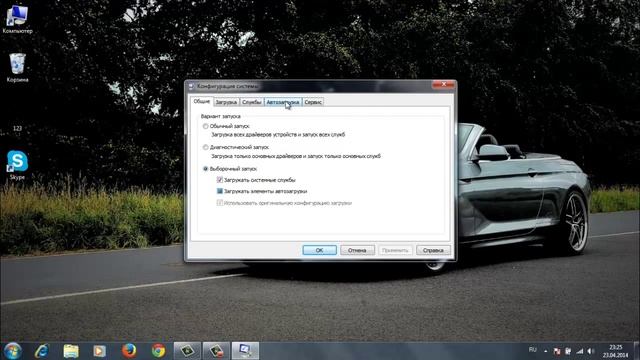
Task: Close the Конфигурация системы dialog
Action: [x=443, y=84]
